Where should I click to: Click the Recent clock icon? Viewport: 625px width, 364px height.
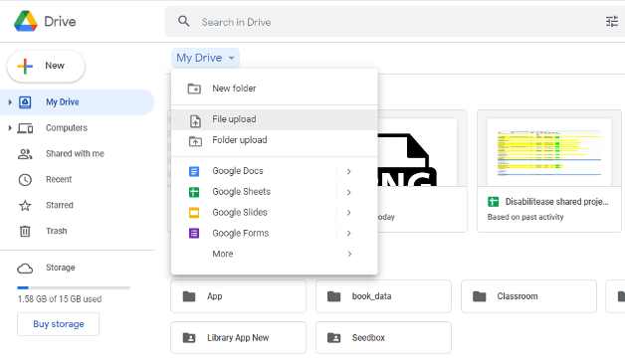(x=25, y=180)
